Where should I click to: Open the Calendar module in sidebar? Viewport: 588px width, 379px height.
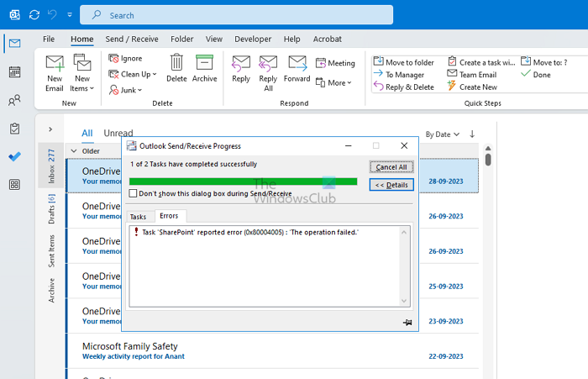pyautogui.click(x=14, y=71)
